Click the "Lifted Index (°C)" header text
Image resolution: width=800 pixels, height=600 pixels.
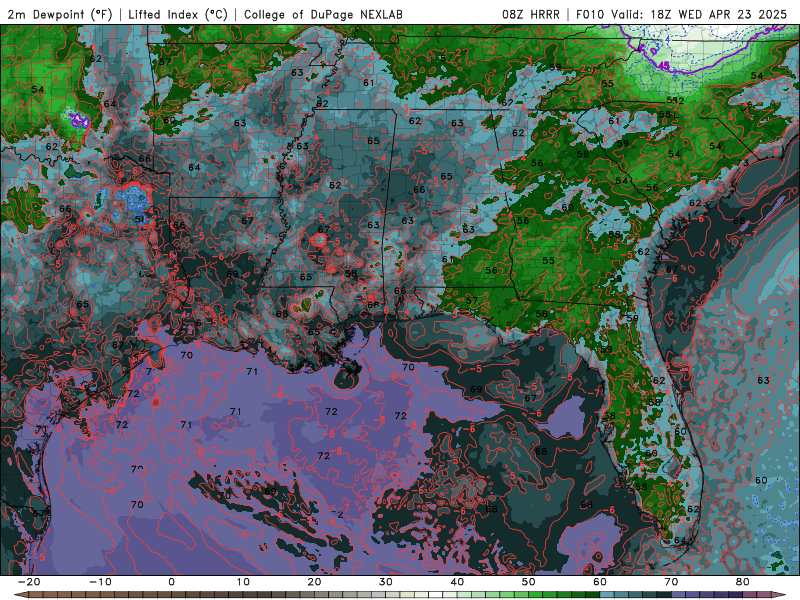coord(178,14)
